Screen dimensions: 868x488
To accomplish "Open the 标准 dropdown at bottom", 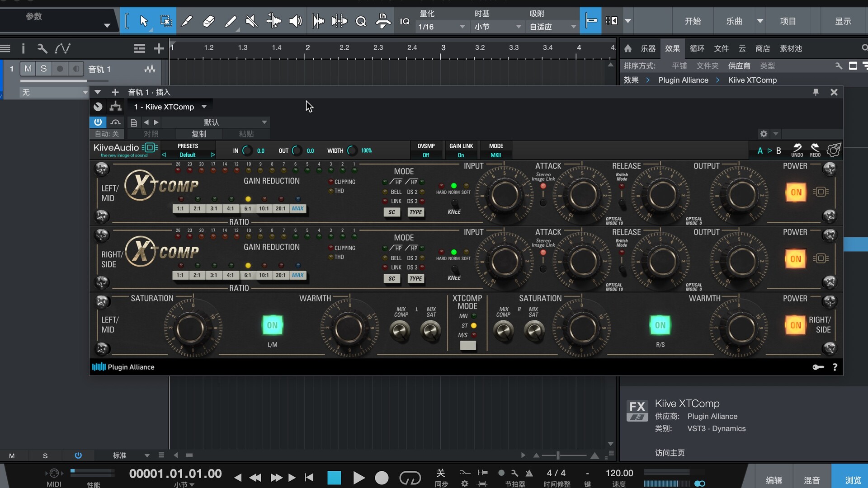I will [131, 455].
